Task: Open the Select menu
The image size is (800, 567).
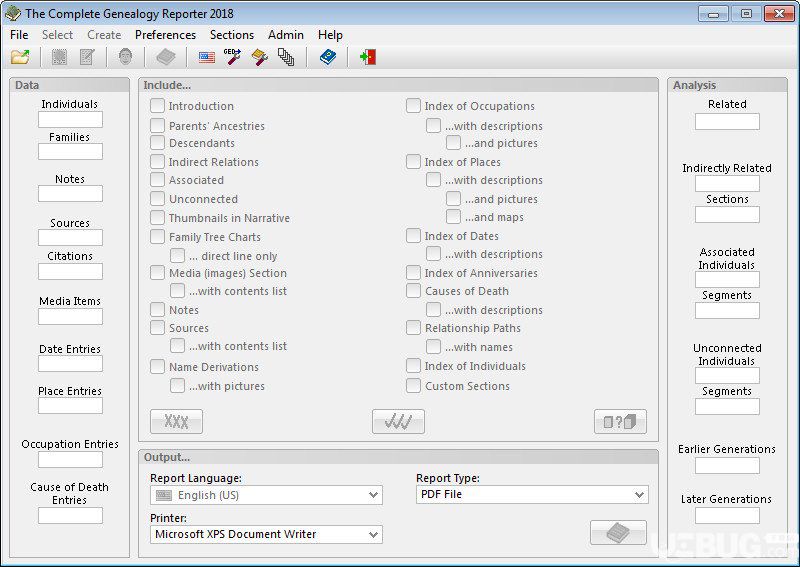Action: (57, 35)
